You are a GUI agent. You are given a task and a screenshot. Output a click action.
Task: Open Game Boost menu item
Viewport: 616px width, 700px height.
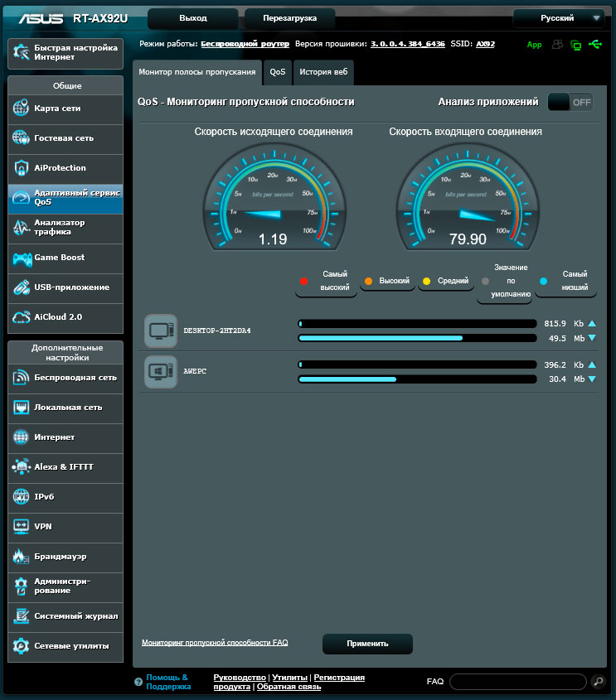tap(65, 259)
